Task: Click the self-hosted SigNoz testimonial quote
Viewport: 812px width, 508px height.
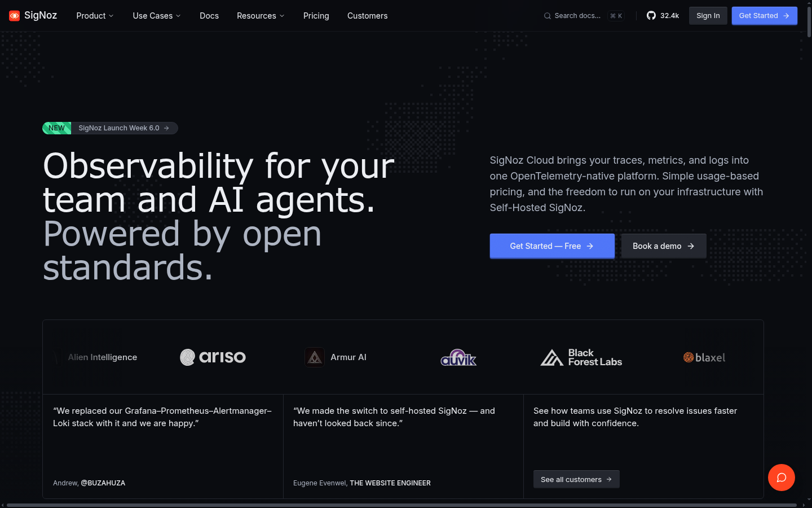Action: (394, 417)
